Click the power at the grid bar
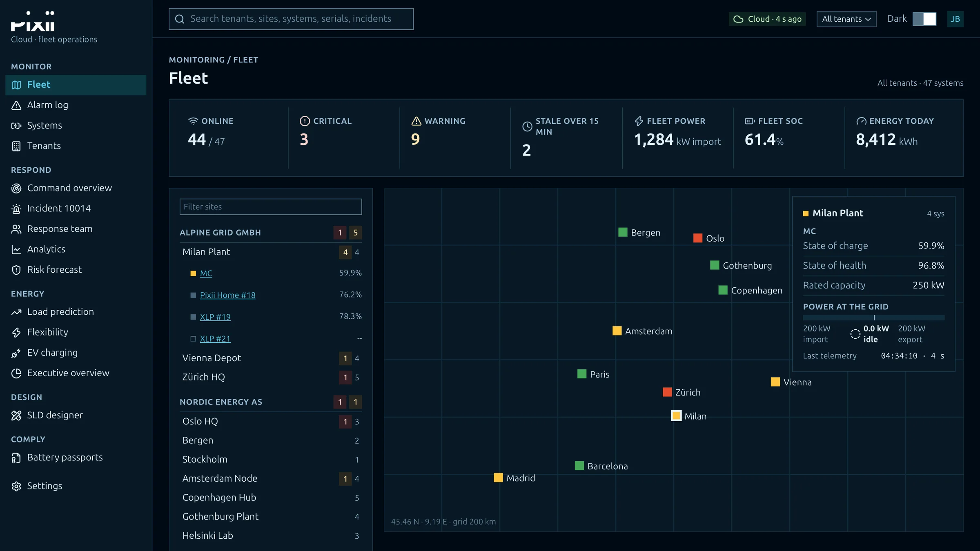The height and width of the screenshot is (551, 980). coord(873,318)
